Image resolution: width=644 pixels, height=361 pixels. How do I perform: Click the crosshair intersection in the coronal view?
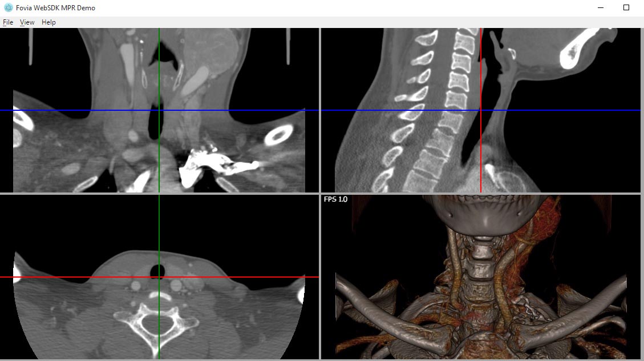point(159,110)
